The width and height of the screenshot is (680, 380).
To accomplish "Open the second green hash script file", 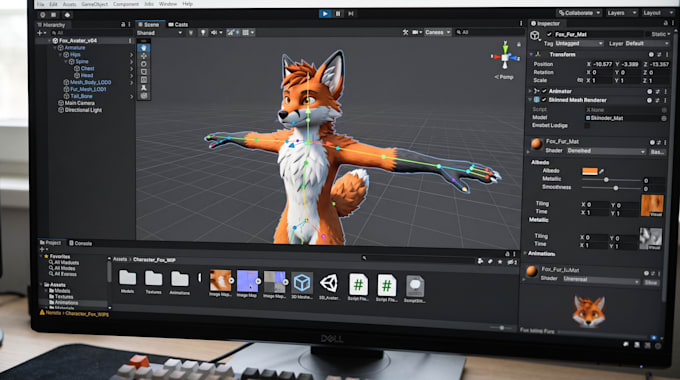I will click(386, 285).
